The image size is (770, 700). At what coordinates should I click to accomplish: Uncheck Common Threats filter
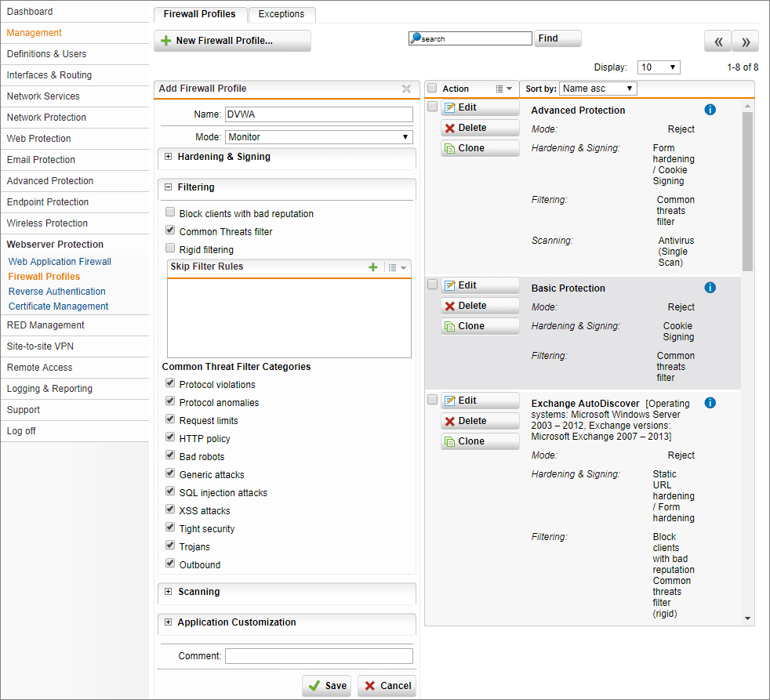click(170, 230)
